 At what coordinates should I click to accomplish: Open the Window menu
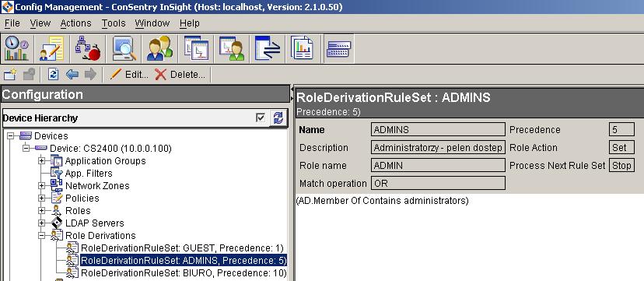point(152,23)
